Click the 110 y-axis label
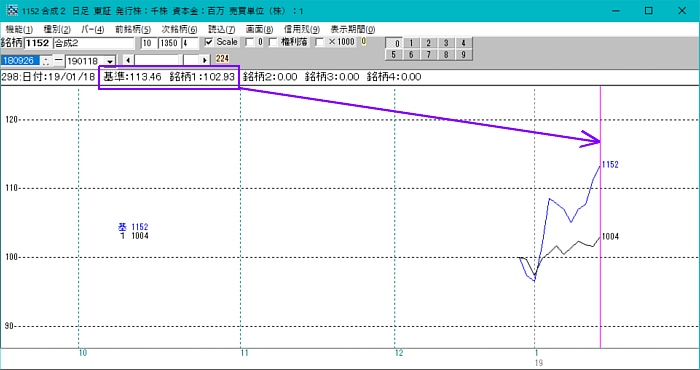700x370 pixels. 11,188
